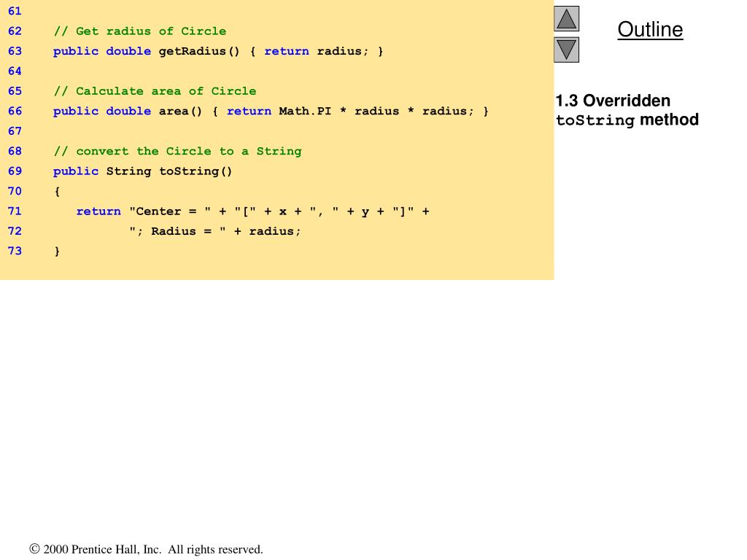Click the Prentice Hall copyright notice
Image resolution: width=747 pixels, height=560 pixels.
[146, 550]
